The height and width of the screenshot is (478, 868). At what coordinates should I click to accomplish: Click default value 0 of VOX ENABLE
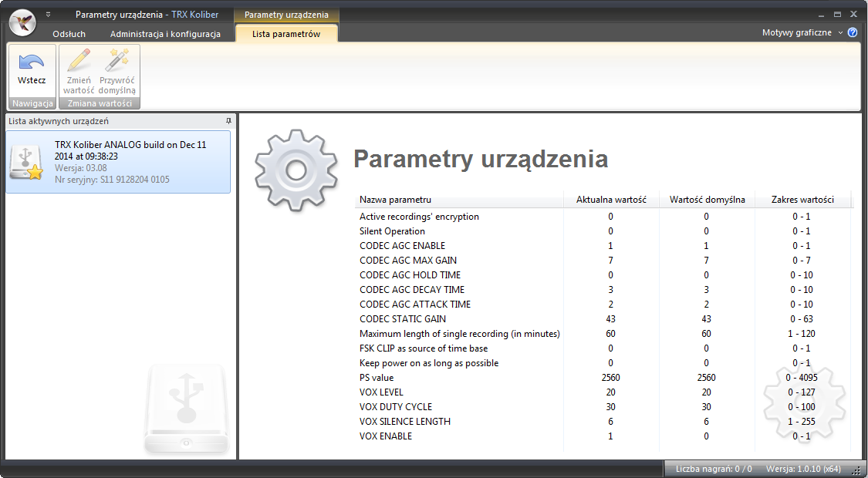coord(706,436)
